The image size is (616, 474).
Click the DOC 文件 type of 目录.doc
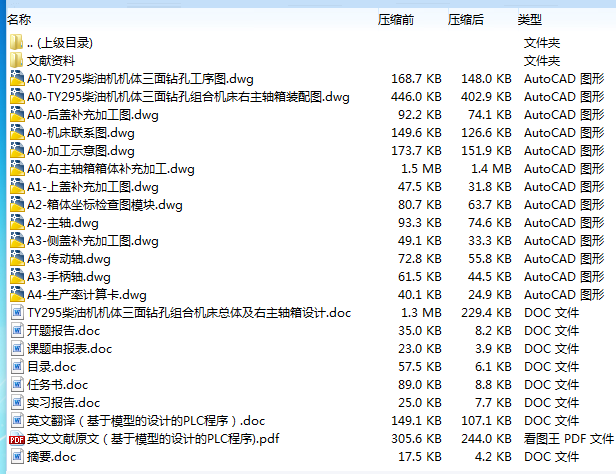[552, 367]
